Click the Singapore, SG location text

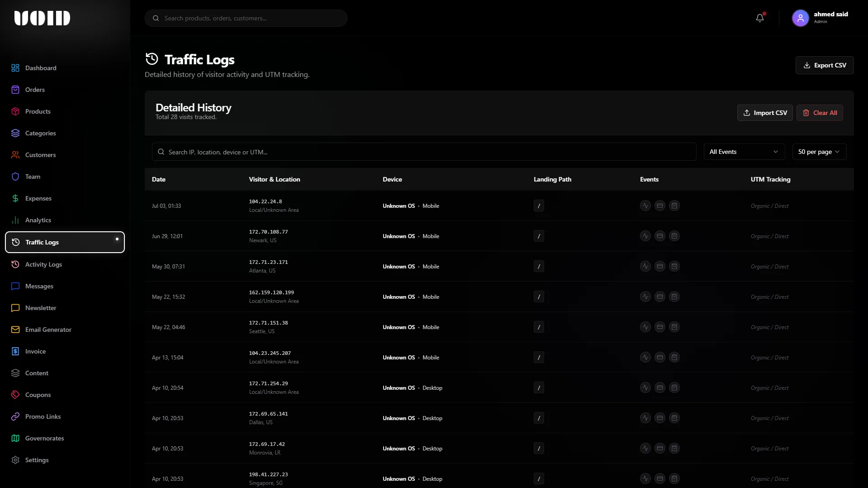(266, 483)
